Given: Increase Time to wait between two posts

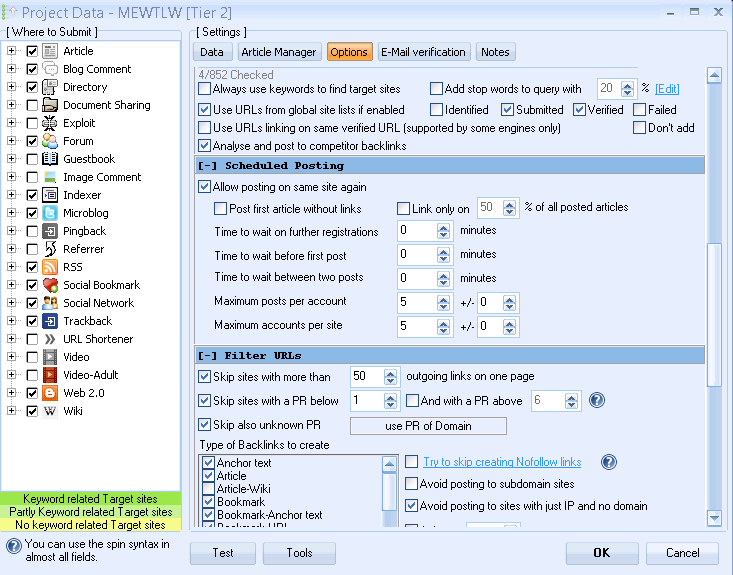Looking at the screenshot, I should (443, 275).
